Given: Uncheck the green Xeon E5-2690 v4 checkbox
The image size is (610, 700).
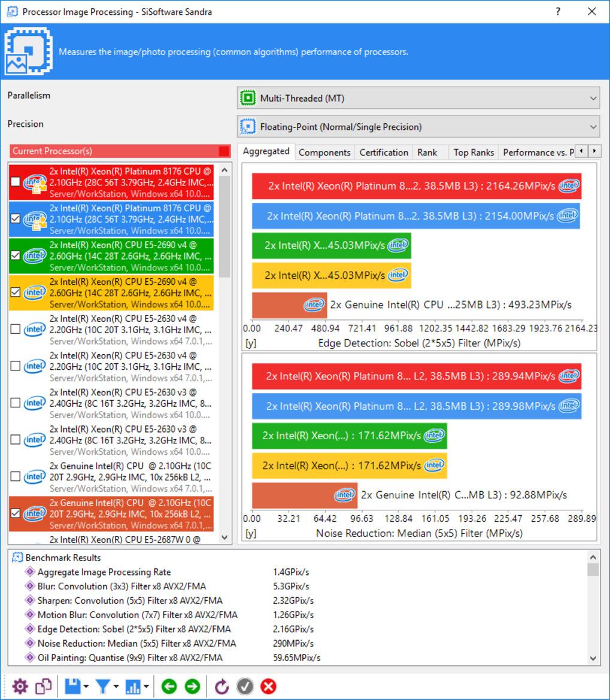Looking at the screenshot, I should pos(15,255).
